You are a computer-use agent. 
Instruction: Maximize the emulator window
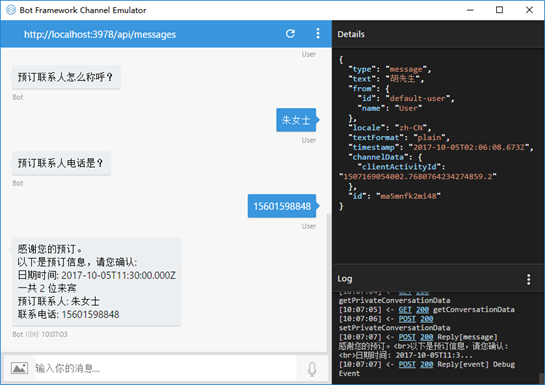pyautogui.click(x=499, y=10)
